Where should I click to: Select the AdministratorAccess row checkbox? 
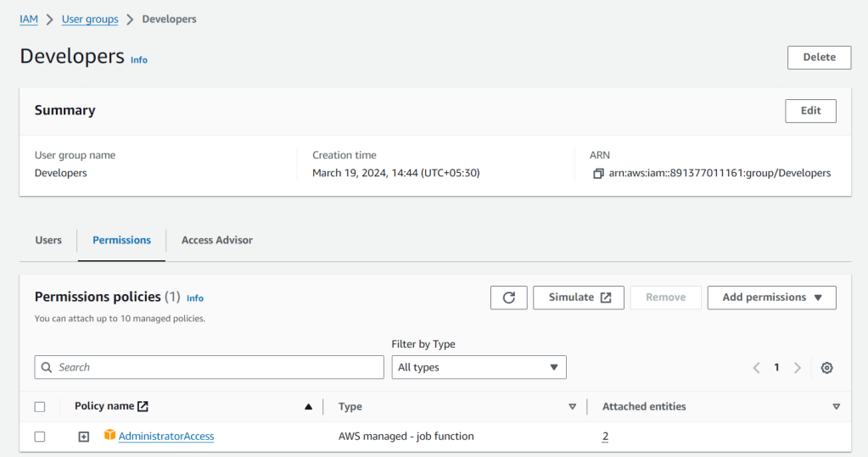[x=40, y=437]
